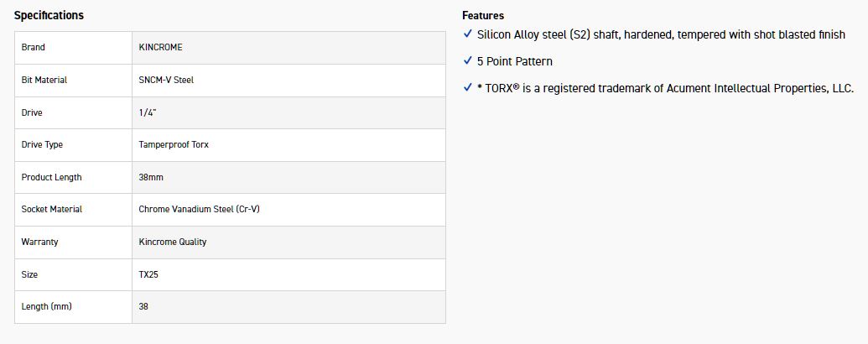Click the checkmark beside Silicon Alloy steel feature
This screenshot has height=344, width=868.
[x=468, y=34]
